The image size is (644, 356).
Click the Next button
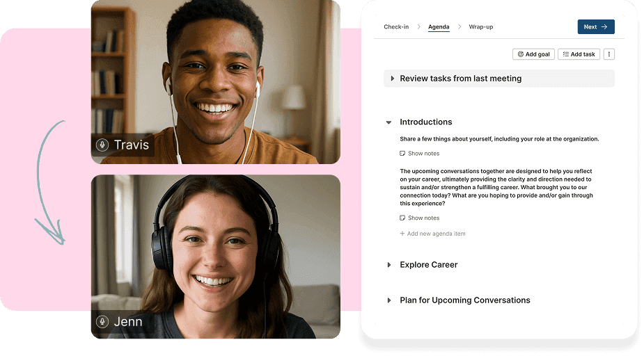[x=596, y=26]
